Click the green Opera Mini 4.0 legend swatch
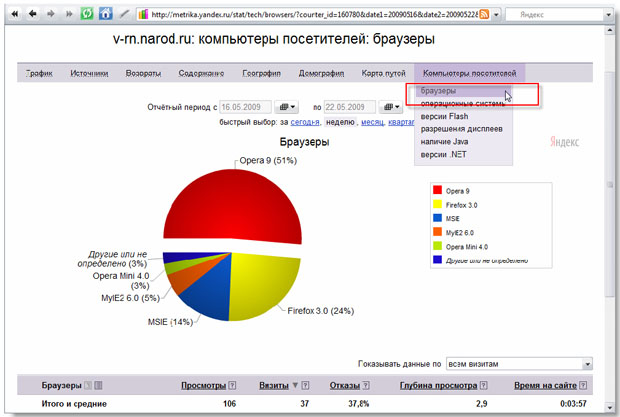Screen dimensions: 620x417 437,246
